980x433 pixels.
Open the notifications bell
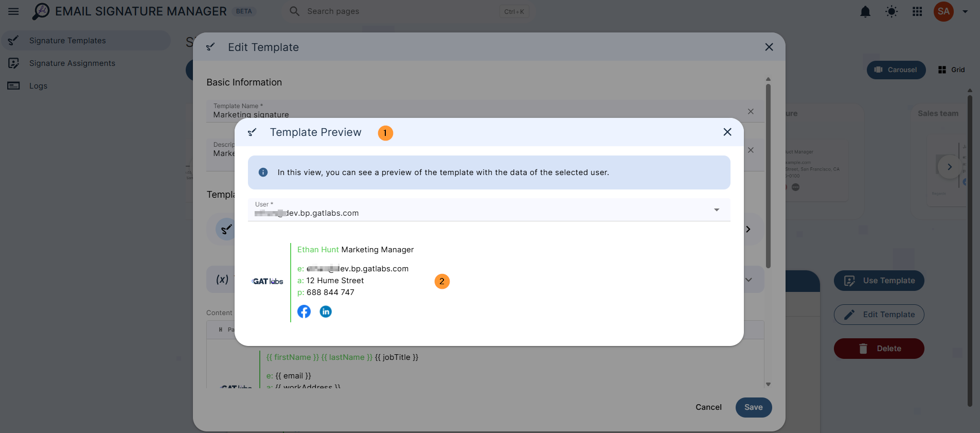tap(865, 11)
